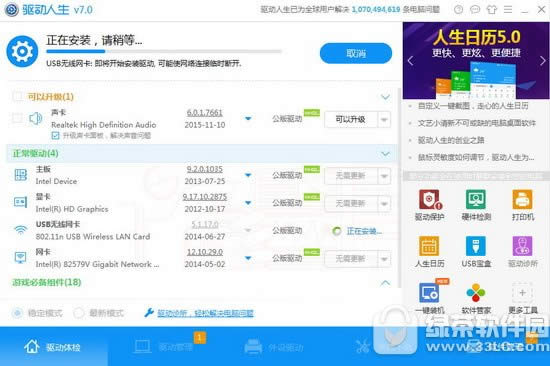Click the sound card speaker icon
This screenshot has height=366, width=550.
[35, 119]
